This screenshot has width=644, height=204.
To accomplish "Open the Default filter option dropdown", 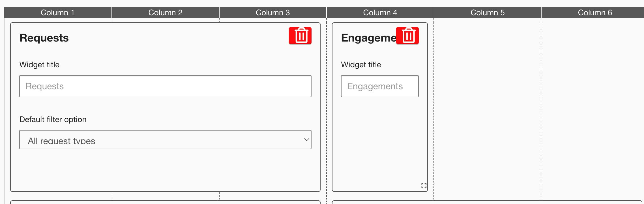I will (165, 140).
